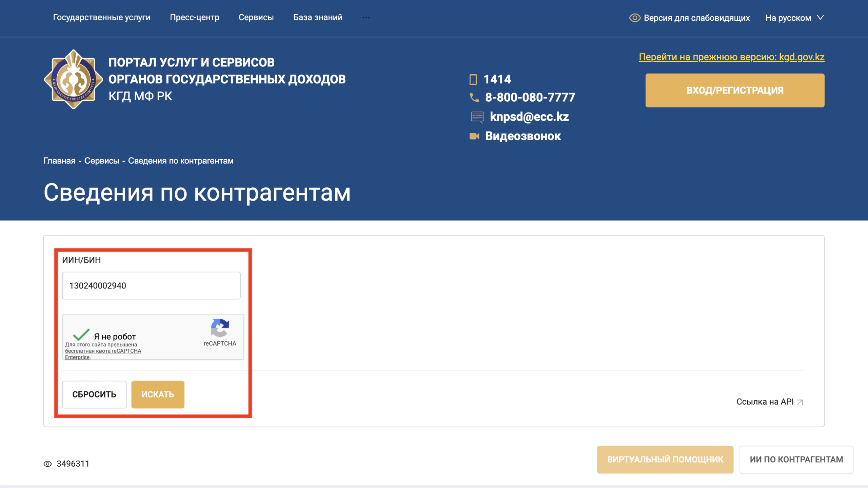Click ВХОД/РЕГИСТРАЦИЯ button

point(735,90)
